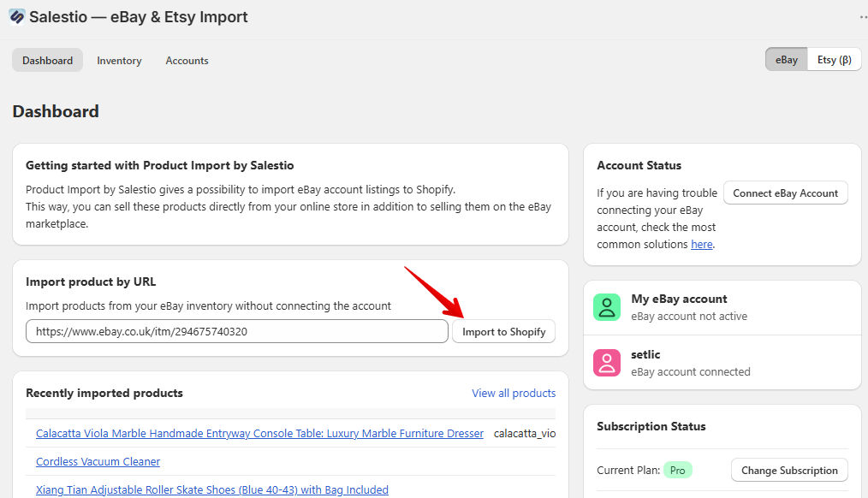The width and height of the screenshot is (868, 498).
Task: Click Change Subscription button
Action: pyautogui.click(x=789, y=471)
